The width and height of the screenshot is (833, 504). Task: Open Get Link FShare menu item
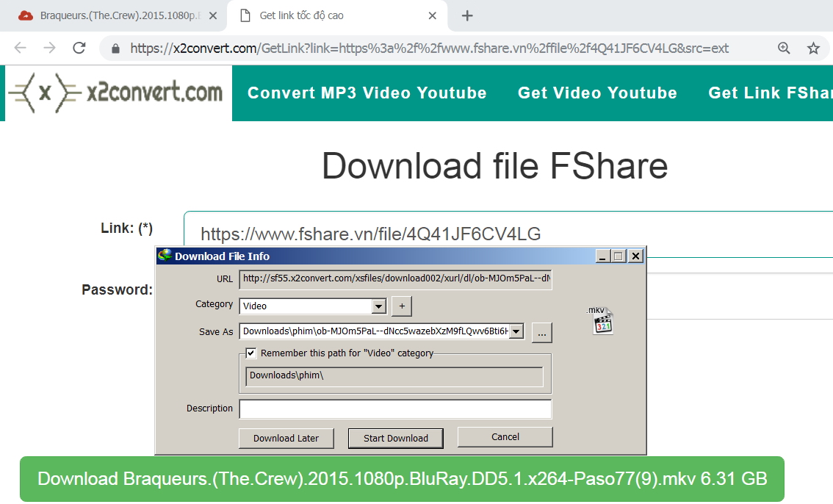pyautogui.click(x=771, y=93)
